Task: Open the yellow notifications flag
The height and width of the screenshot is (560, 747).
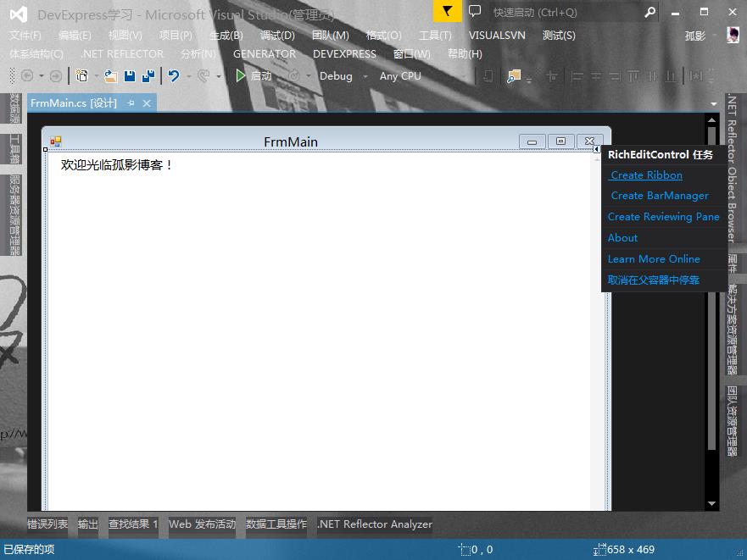Action: pyautogui.click(x=448, y=11)
